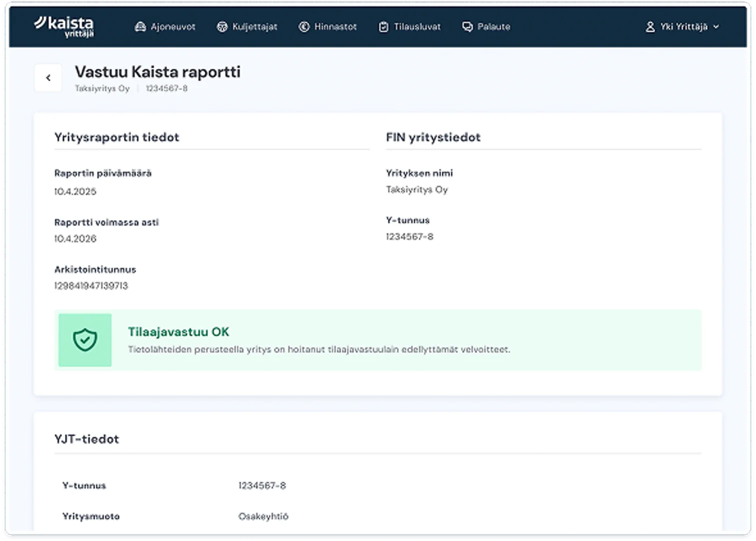Click 1234567-8 in FIN yritystiedot
Image resolution: width=756 pixels, height=541 pixels.
click(410, 237)
